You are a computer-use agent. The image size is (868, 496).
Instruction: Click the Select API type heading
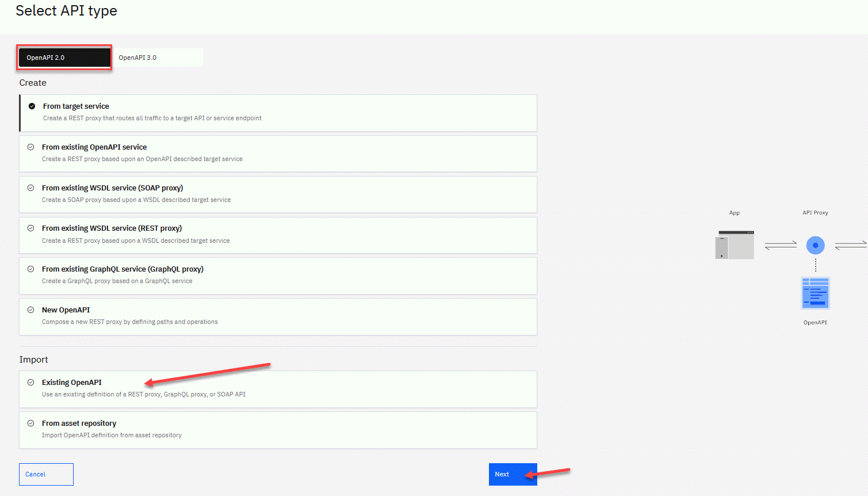click(x=66, y=11)
